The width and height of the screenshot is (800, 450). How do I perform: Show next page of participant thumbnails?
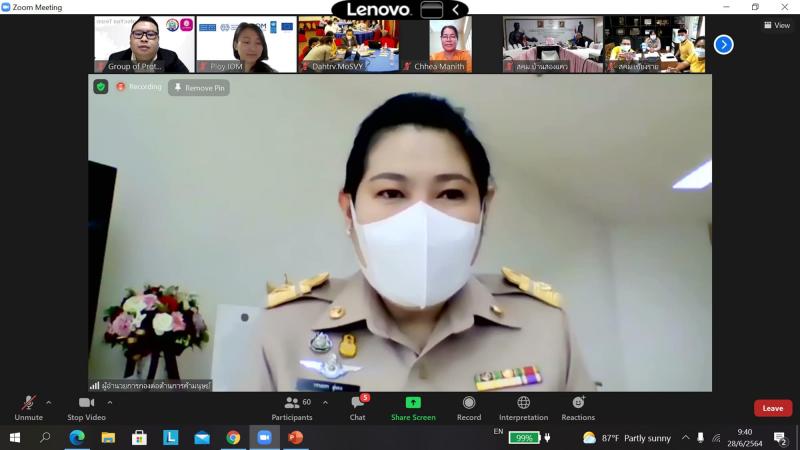(723, 44)
